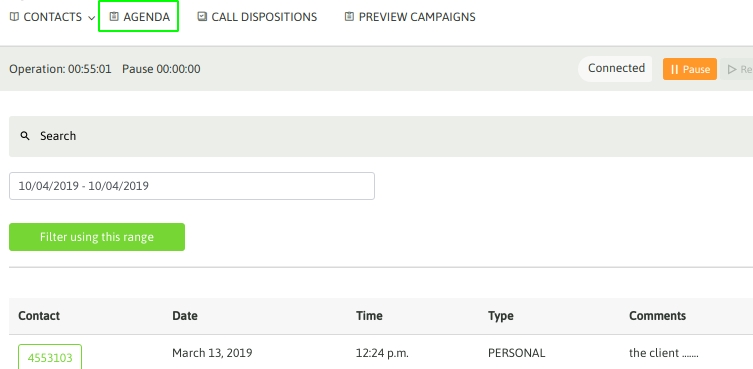Open contact 4553103

[x=50, y=357]
